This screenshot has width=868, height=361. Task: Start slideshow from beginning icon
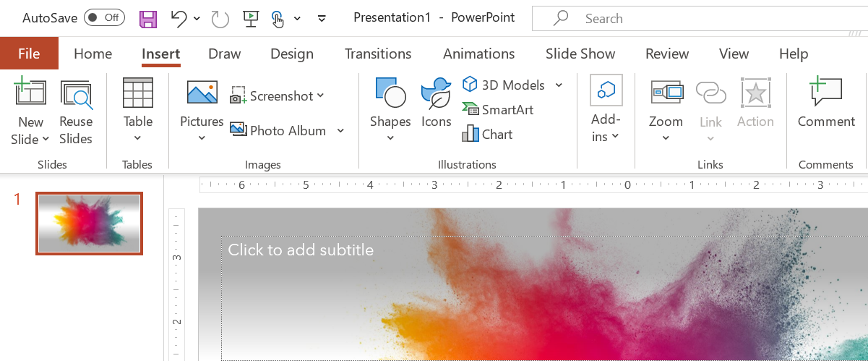(250, 18)
